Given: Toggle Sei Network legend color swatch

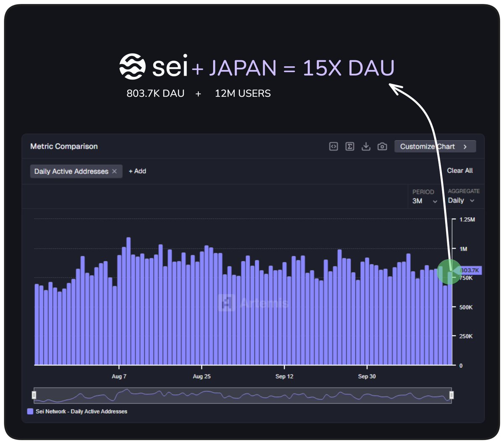Looking at the screenshot, I should [30, 412].
